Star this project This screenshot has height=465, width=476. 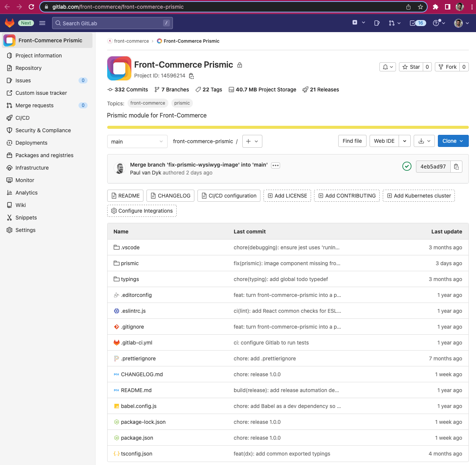pos(411,67)
